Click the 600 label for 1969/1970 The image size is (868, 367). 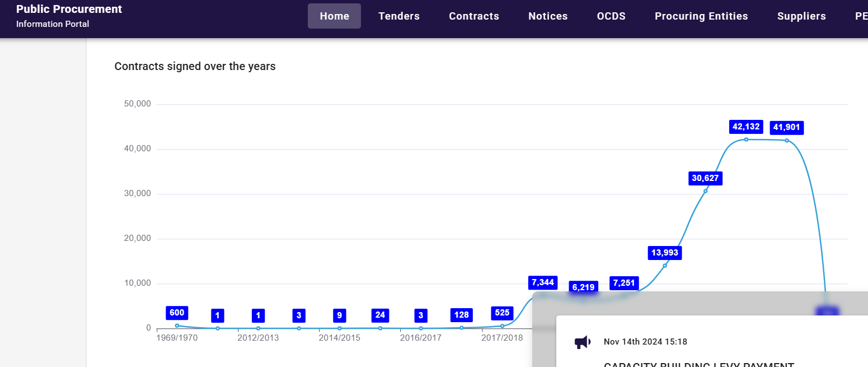pyautogui.click(x=177, y=313)
